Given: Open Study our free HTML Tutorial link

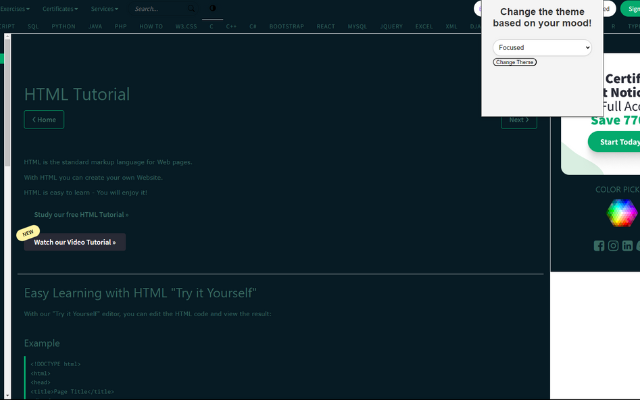Looking at the screenshot, I should click(x=81, y=215).
